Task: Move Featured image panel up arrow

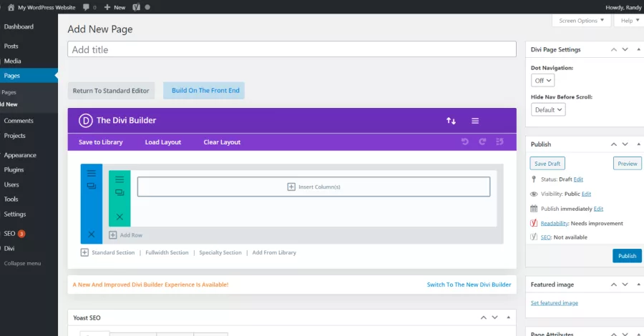Action: point(614,285)
